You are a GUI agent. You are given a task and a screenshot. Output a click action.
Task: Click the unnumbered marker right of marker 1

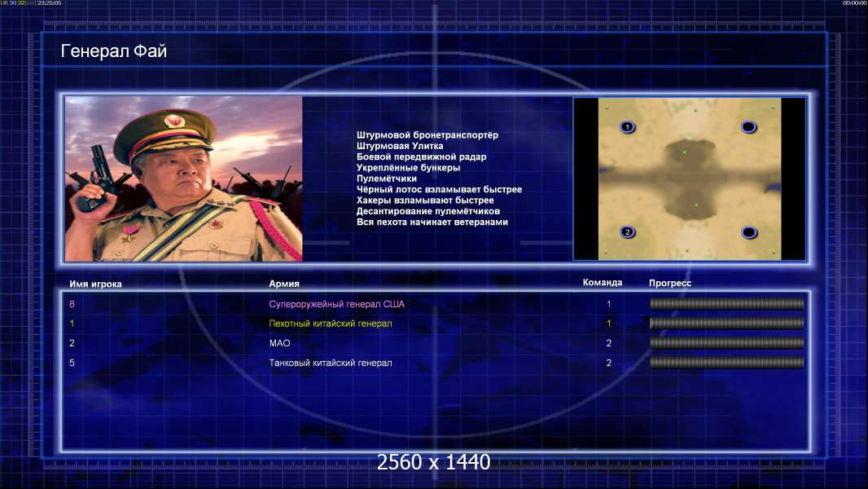[748, 127]
